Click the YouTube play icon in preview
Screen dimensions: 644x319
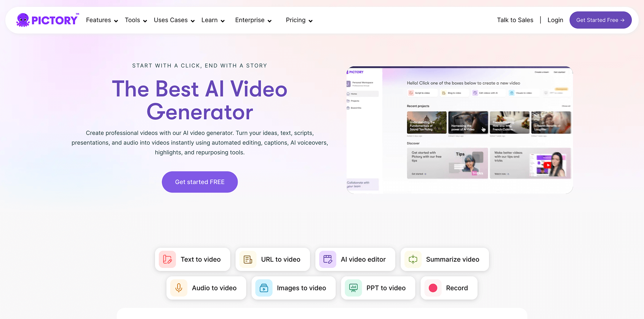tap(547, 165)
